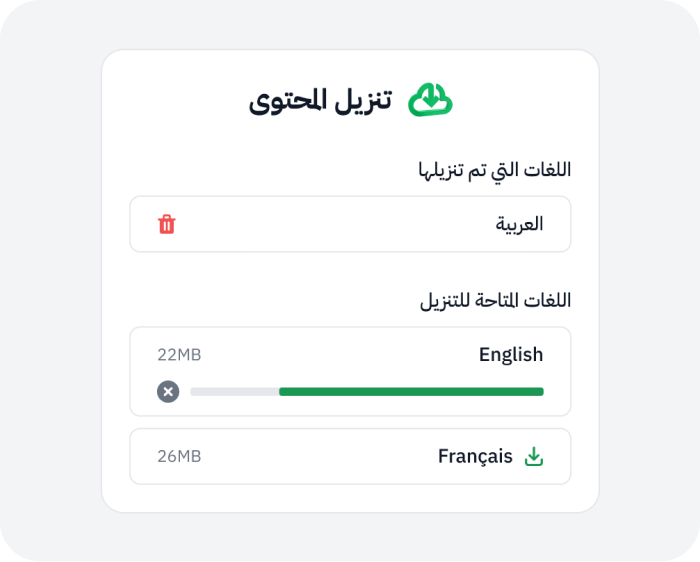Click the blank white card area below Français
The height and width of the screenshot is (562, 700).
tap(350, 499)
